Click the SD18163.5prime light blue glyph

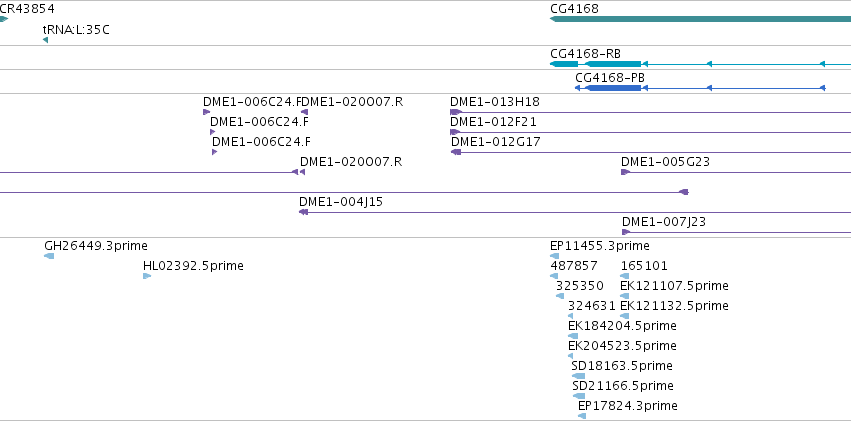pos(579,376)
